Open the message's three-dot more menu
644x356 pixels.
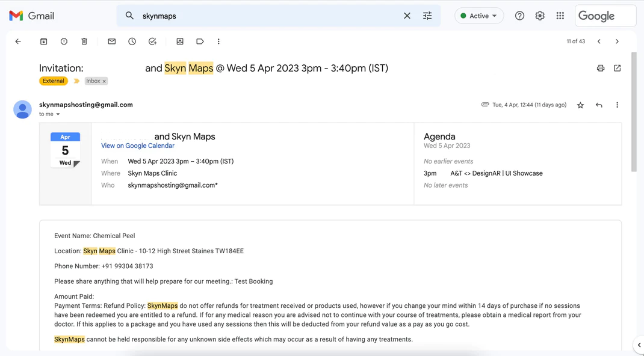pyautogui.click(x=617, y=105)
